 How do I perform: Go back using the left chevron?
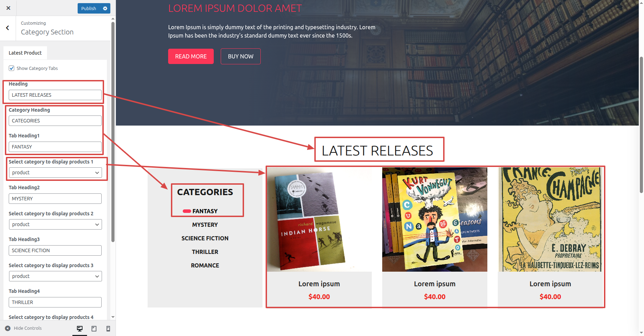(x=8, y=28)
